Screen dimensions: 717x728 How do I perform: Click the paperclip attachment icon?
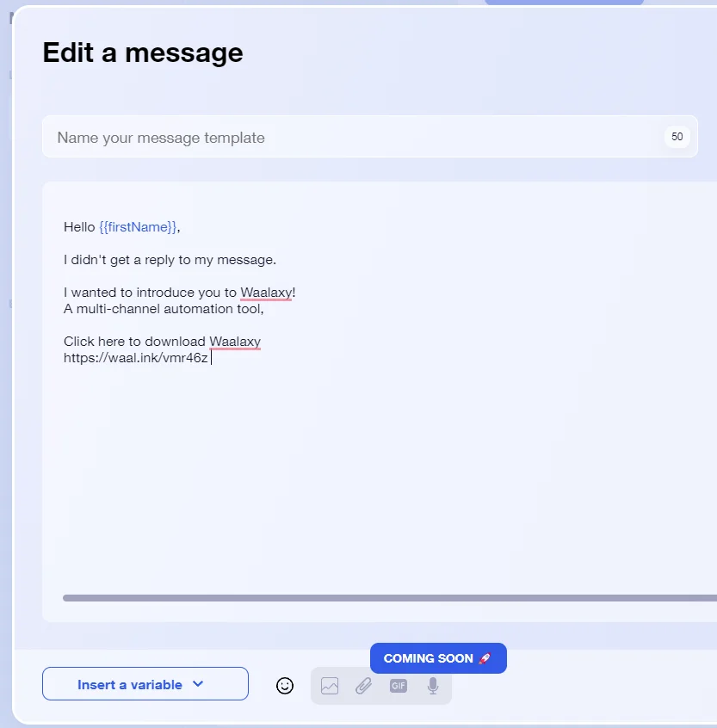(x=363, y=686)
